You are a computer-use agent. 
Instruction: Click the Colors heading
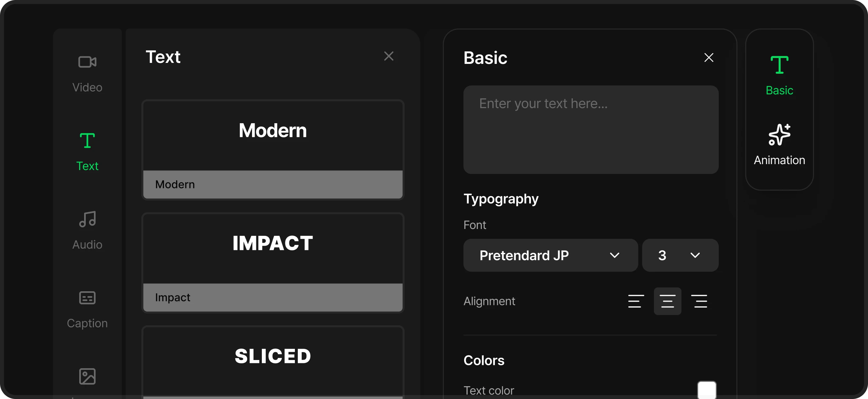pos(484,361)
